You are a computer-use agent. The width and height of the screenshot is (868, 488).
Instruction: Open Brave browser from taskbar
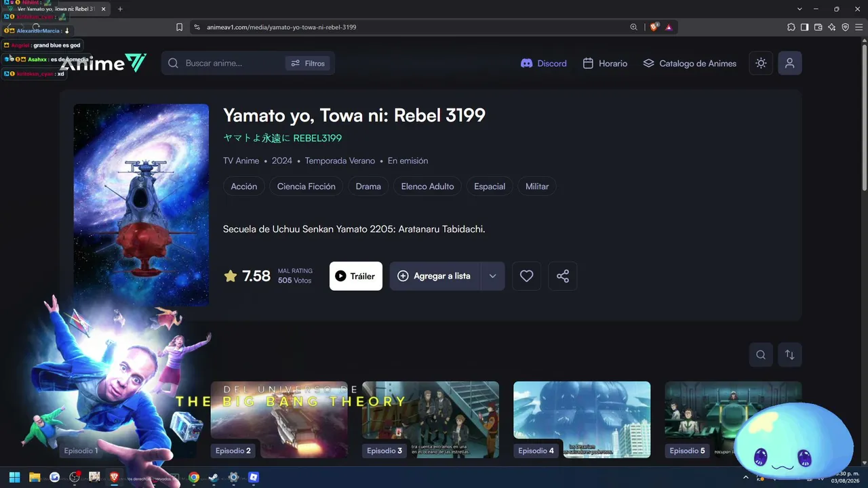point(114,477)
